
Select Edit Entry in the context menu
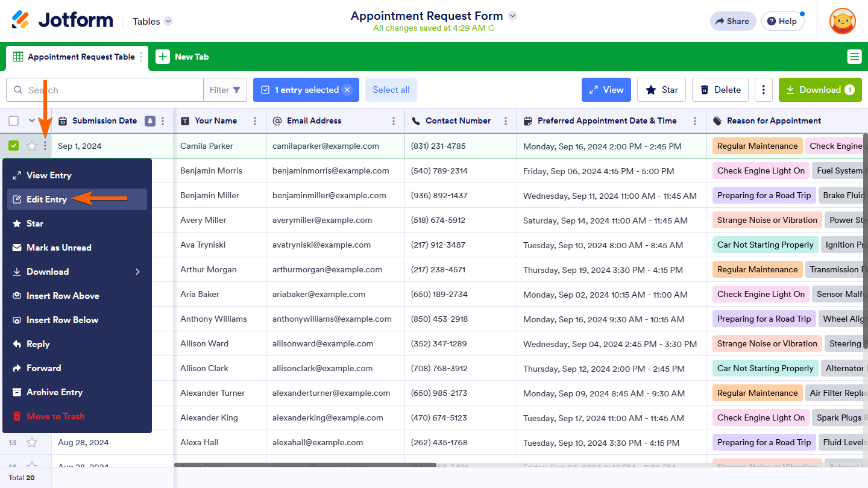77,199
